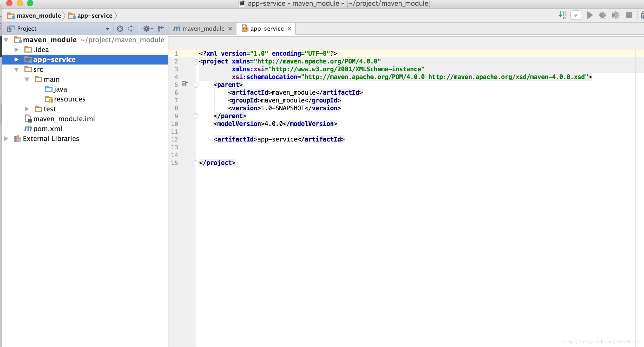Close the maven_module editor tab

click(230, 29)
